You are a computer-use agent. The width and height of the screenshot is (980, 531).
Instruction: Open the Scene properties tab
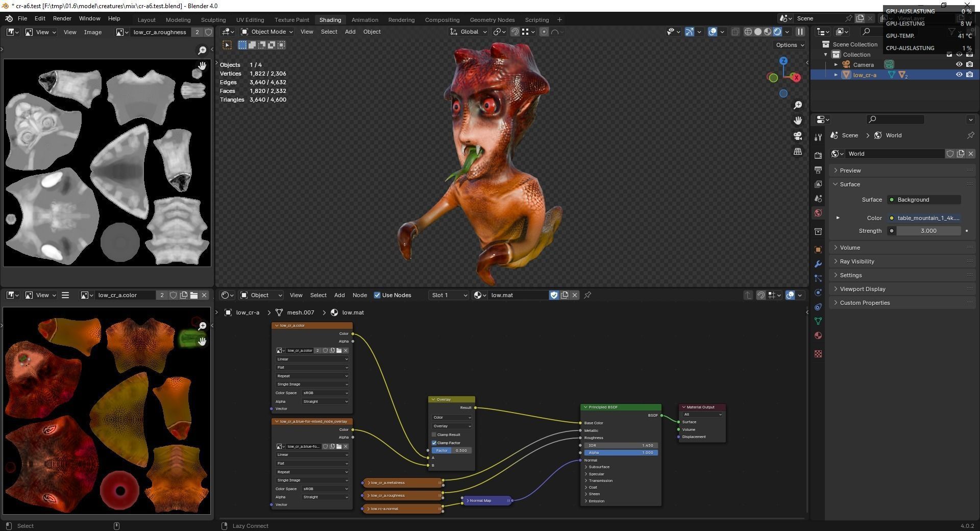point(818,198)
